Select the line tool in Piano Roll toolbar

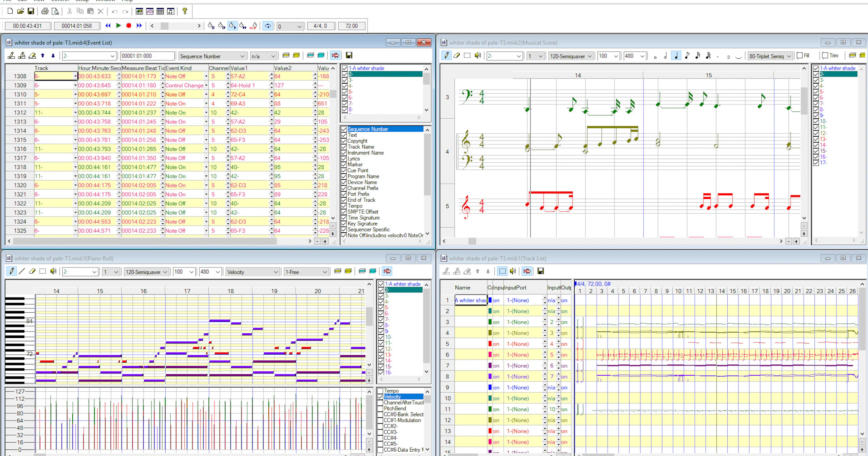[22, 271]
